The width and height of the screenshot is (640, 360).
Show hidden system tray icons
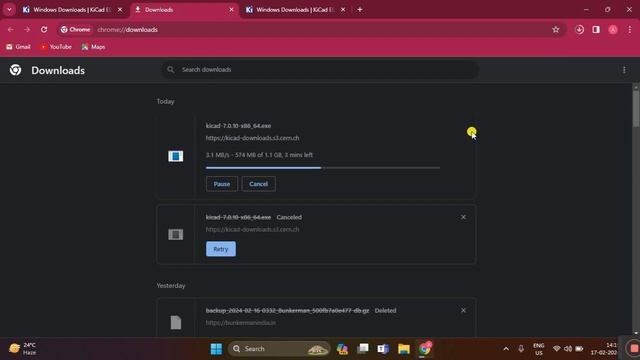[506, 349]
